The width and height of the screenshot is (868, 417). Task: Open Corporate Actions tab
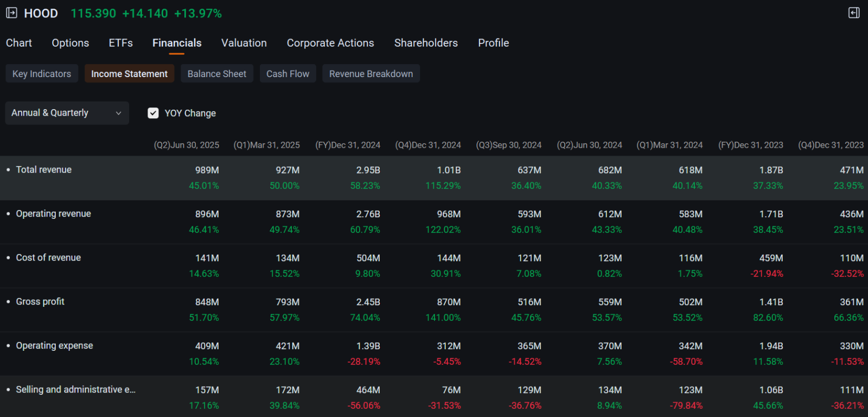pos(330,43)
